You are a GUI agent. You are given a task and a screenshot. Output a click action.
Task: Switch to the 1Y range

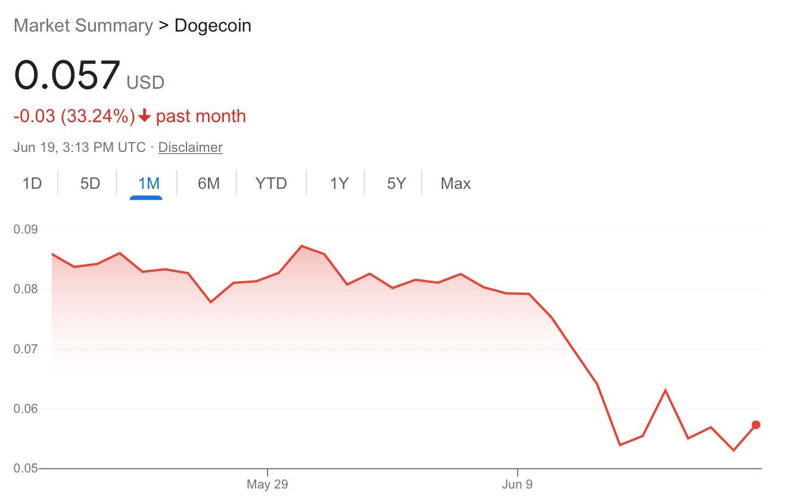(x=339, y=183)
